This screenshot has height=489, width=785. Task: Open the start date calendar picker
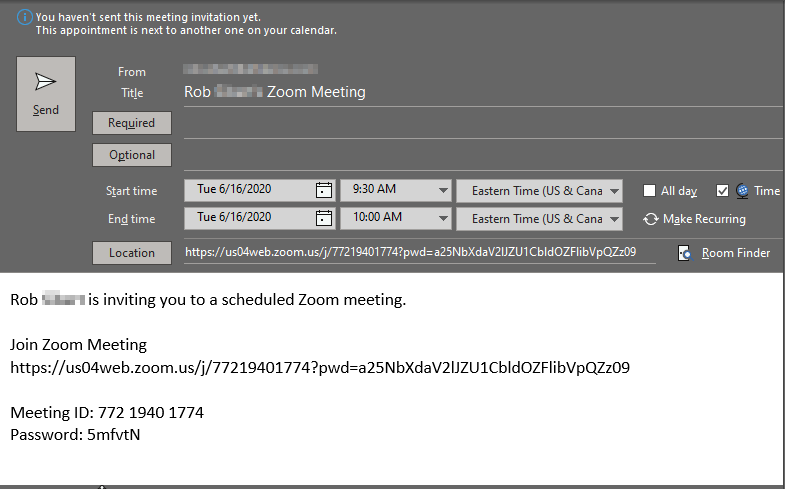[323, 190]
